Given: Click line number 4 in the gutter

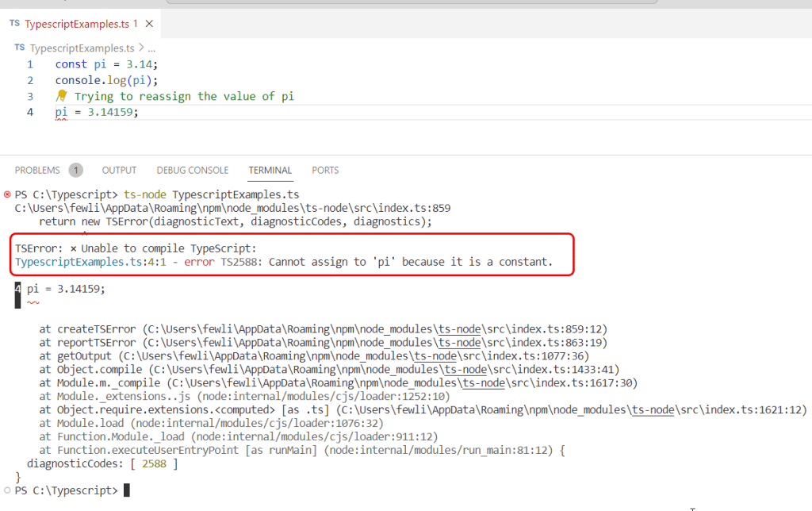Looking at the screenshot, I should (30, 113).
